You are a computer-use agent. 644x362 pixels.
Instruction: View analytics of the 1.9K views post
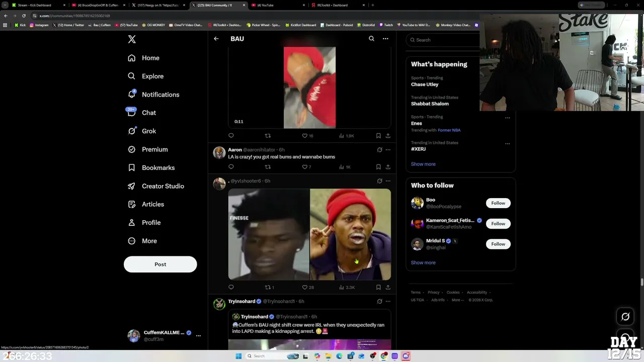coord(347,136)
